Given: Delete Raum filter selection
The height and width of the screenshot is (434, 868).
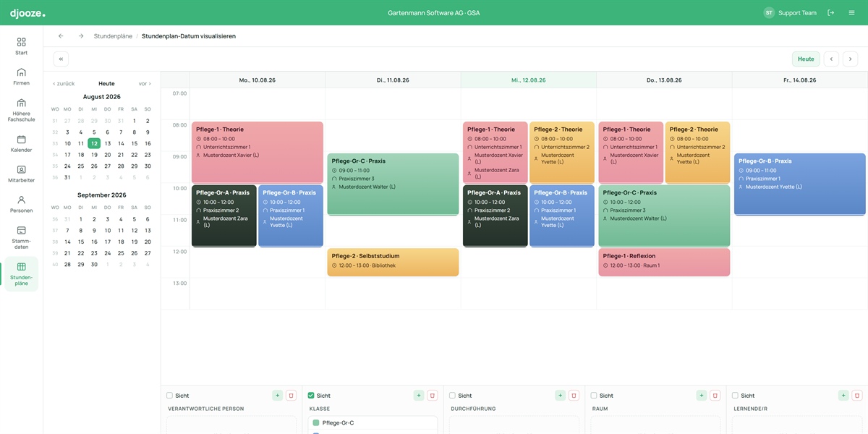Looking at the screenshot, I should [715, 396].
